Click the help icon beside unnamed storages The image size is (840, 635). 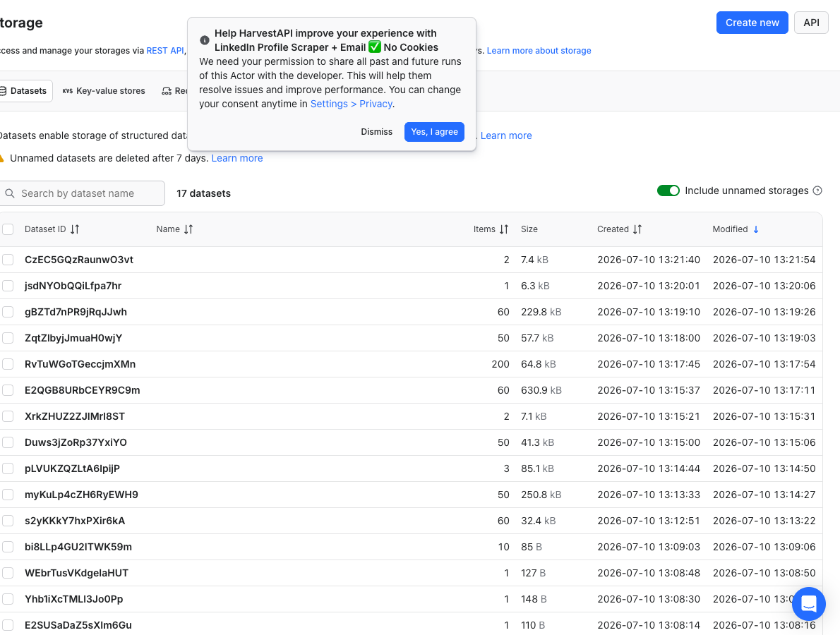point(817,190)
